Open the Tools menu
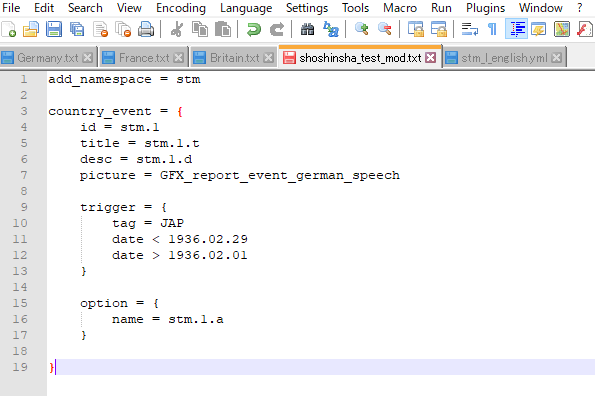Screen dimensions: 595x396 point(355,8)
